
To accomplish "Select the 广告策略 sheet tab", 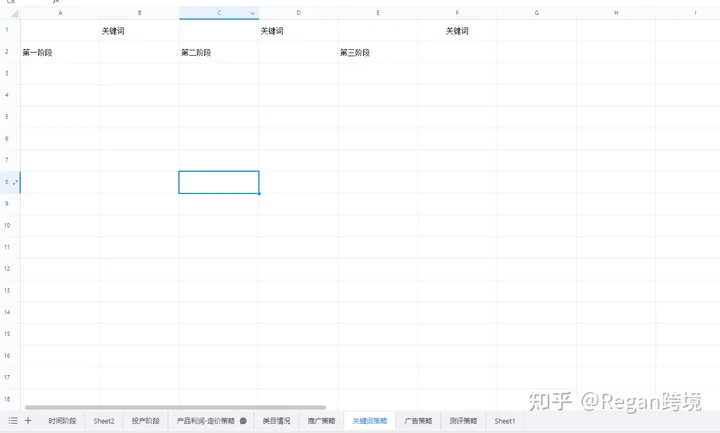I will pos(418,421).
